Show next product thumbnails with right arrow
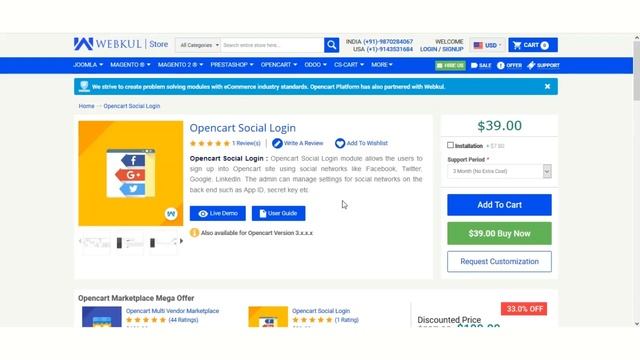 (181, 241)
